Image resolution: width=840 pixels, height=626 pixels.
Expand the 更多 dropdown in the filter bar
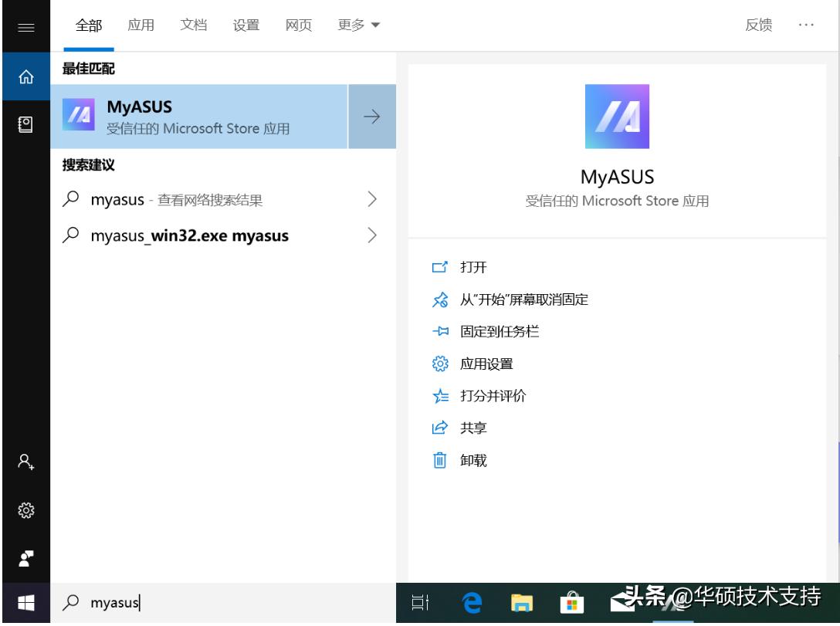[357, 25]
